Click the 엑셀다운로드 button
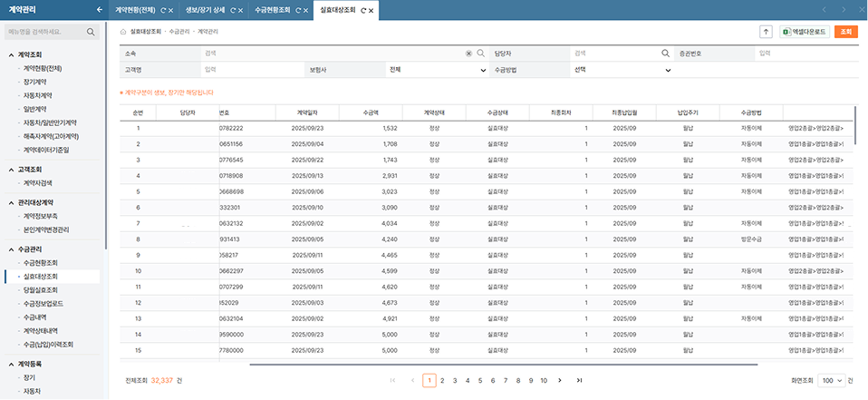 point(805,32)
